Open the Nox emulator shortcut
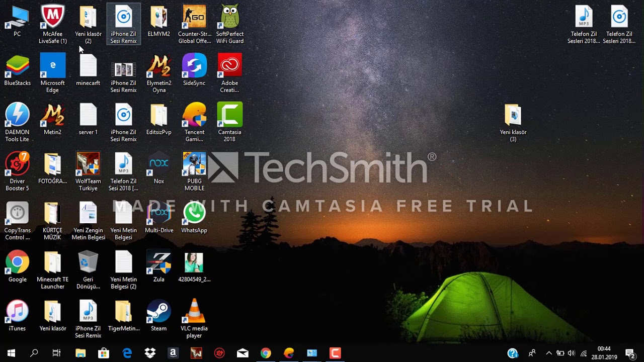The width and height of the screenshot is (644, 362). (158, 168)
